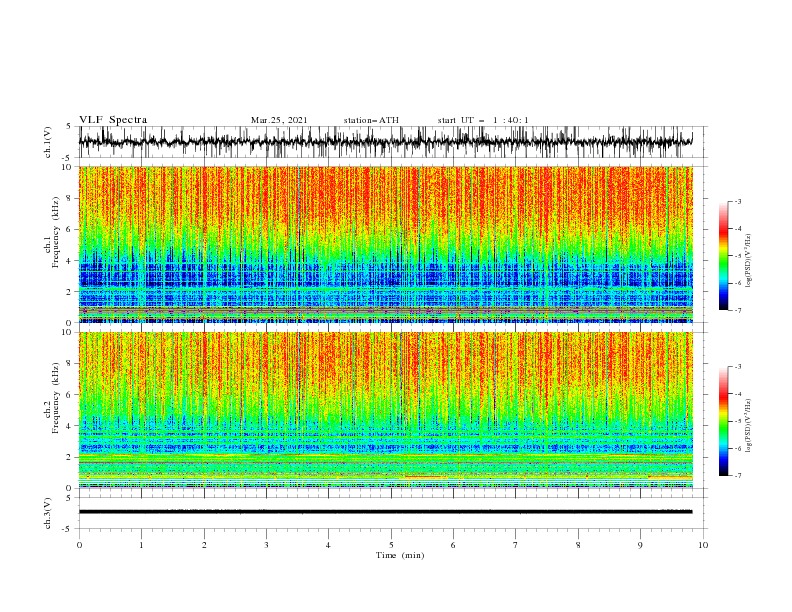Click the ch.2 spectrogram panel
The image size is (792, 612).
(x=386, y=410)
